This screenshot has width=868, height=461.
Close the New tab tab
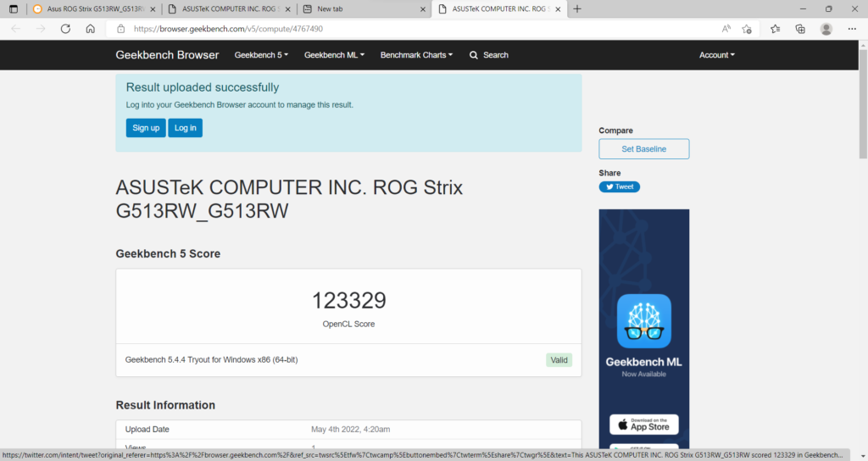[423, 9]
